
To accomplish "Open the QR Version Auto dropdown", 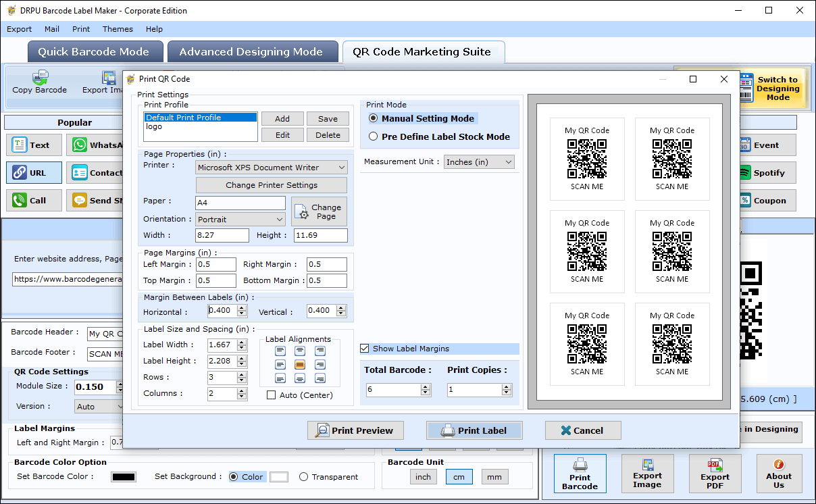I will [99, 407].
